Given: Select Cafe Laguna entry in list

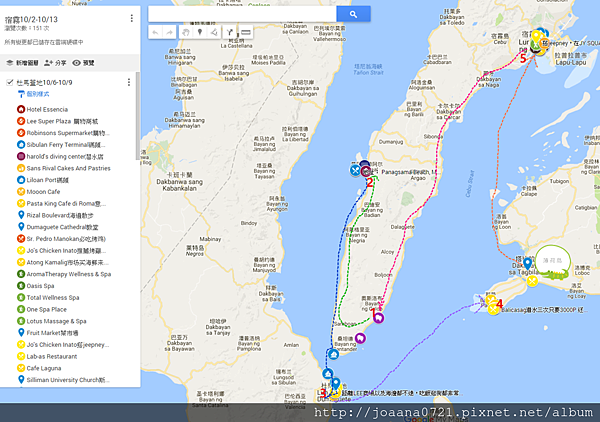Looking at the screenshot, I should point(44,368).
